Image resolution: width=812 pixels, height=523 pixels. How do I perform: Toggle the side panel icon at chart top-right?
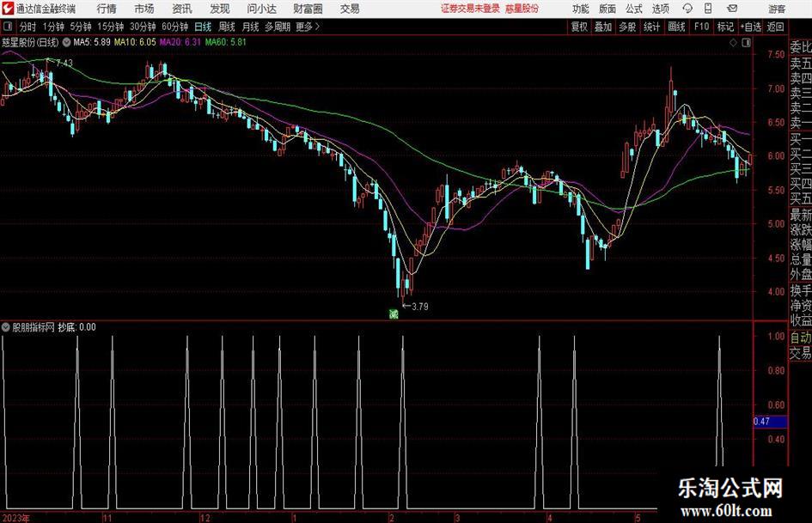click(x=746, y=43)
